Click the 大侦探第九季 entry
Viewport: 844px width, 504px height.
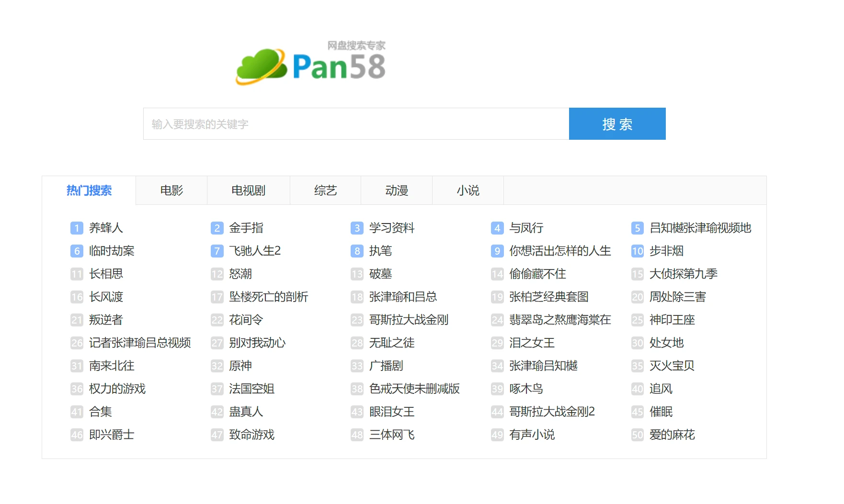coord(684,274)
